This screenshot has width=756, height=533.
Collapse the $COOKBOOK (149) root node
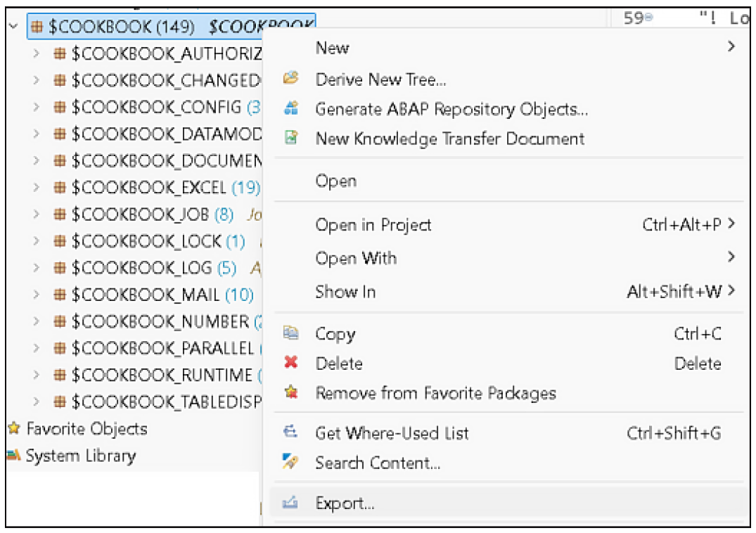(13, 26)
